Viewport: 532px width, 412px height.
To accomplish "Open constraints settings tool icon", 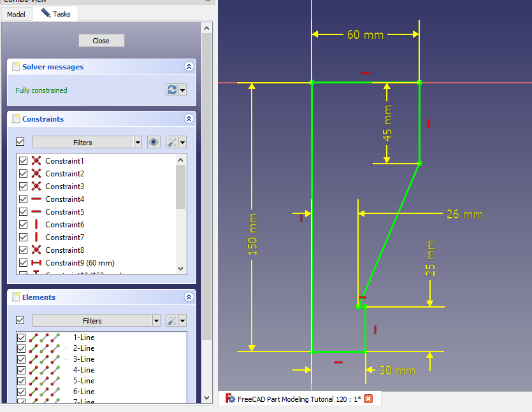I will pos(172,142).
